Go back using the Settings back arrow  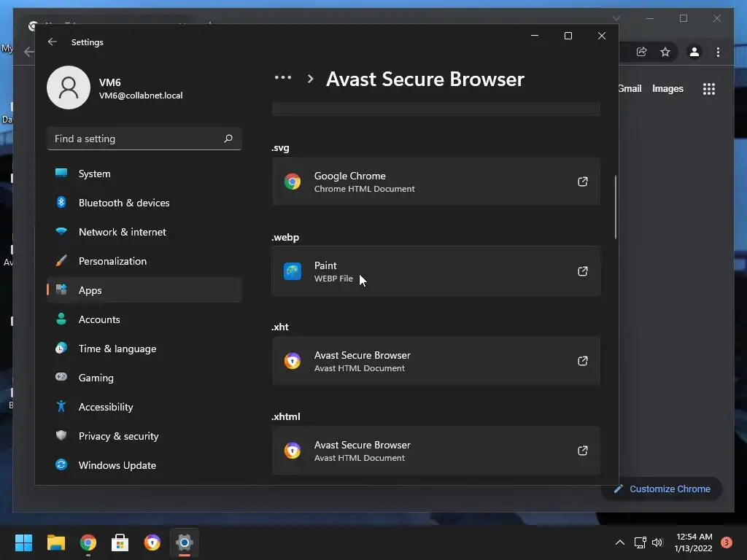coord(53,42)
